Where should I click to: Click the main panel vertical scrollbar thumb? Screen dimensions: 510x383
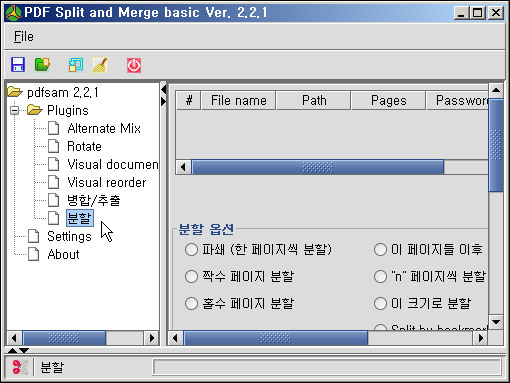click(x=496, y=145)
